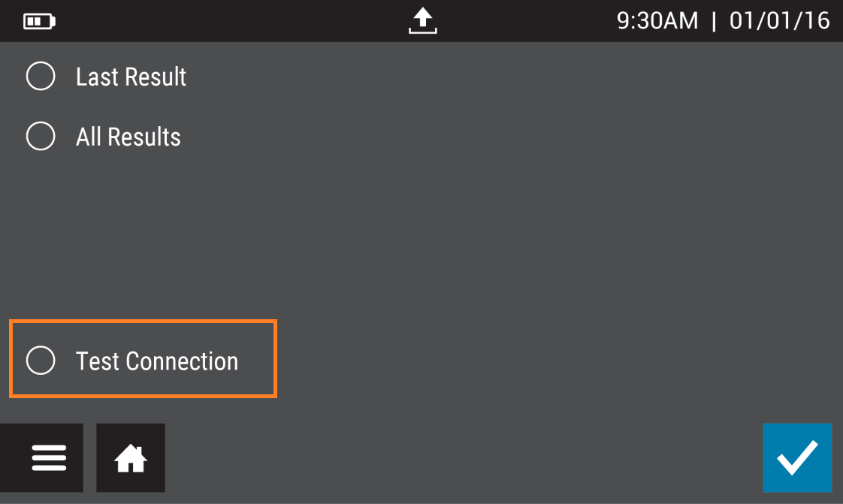Select the Last Result radio button
This screenshot has height=504, width=843.
coord(41,77)
